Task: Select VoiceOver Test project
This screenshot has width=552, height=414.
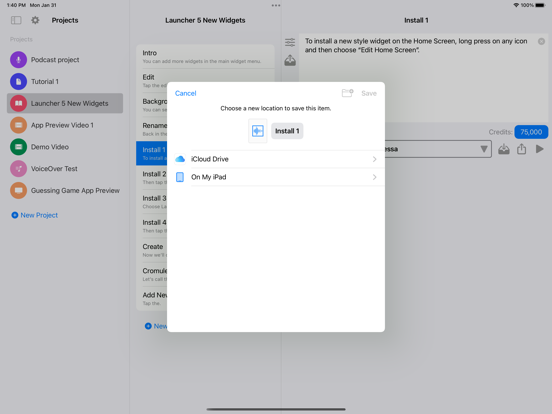Action: click(x=65, y=169)
